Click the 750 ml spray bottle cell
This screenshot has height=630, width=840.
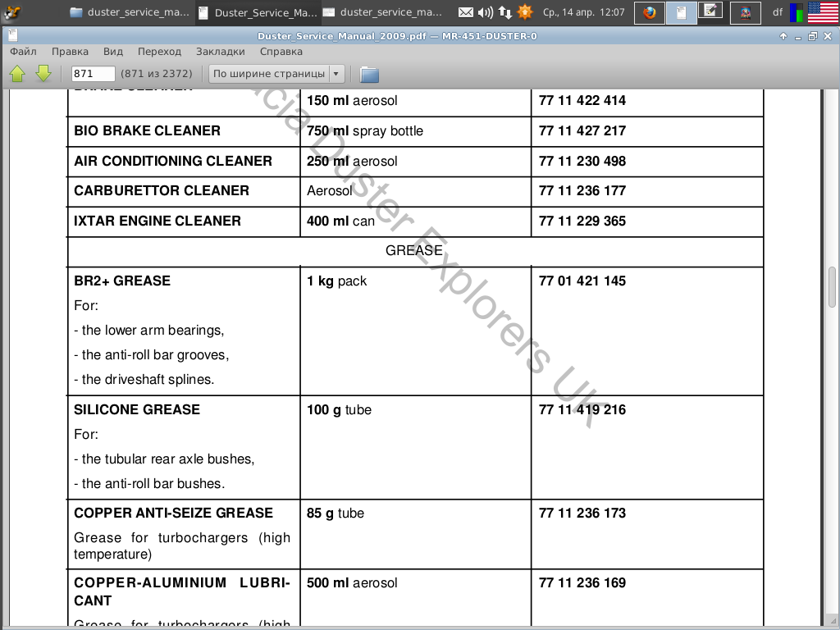click(x=416, y=131)
